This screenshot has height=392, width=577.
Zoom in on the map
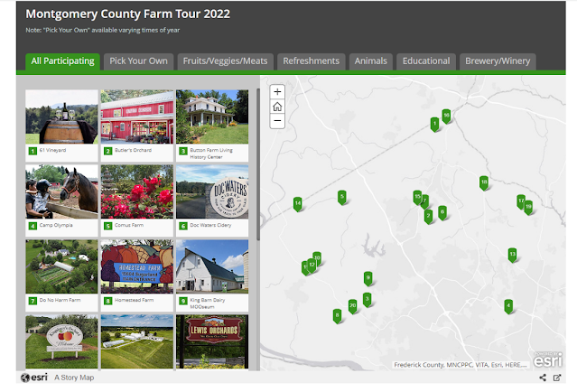coord(277,91)
